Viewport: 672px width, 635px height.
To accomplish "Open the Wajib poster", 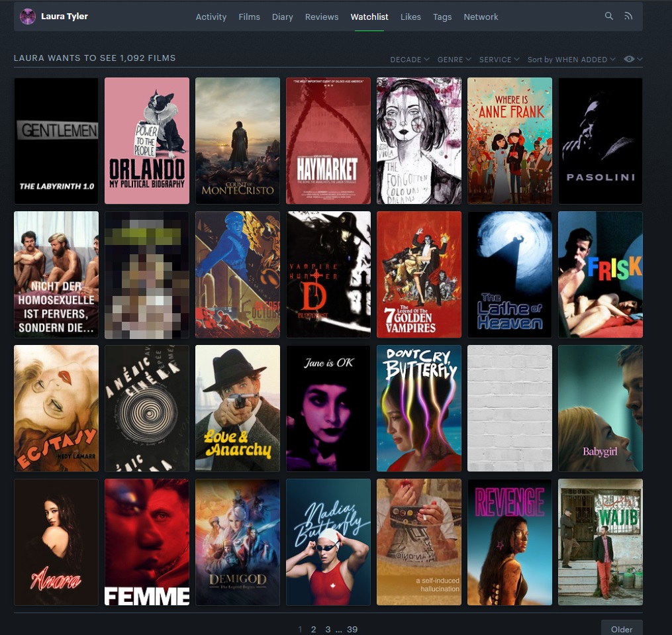I will click(x=600, y=542).
